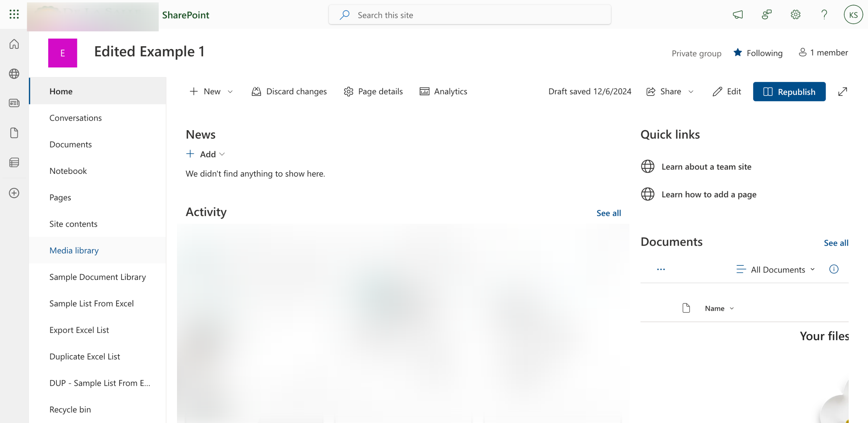Click the Republish button
The image size is (868, 423).
point(789,92)
